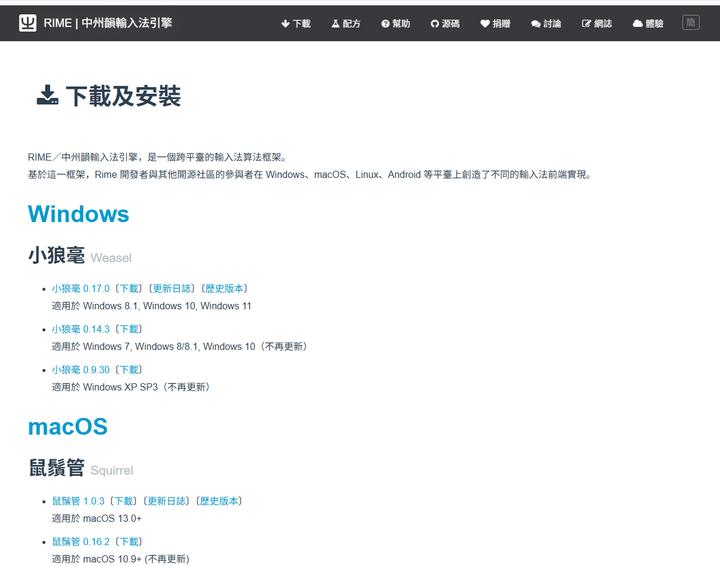Click the download tray icon beside 下載及安裝
The height and width of the screenshot is (566, 720).
(x=47, y=95)
